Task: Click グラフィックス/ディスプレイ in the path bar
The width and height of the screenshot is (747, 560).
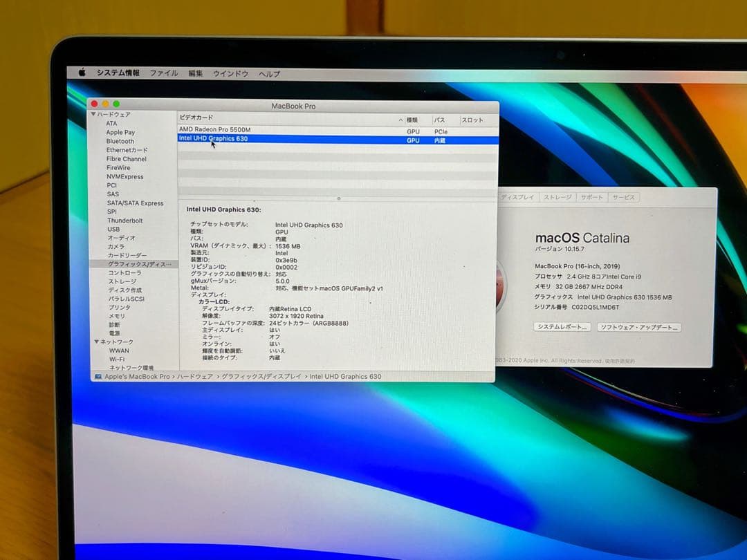Action: click(x=261, y=377)
